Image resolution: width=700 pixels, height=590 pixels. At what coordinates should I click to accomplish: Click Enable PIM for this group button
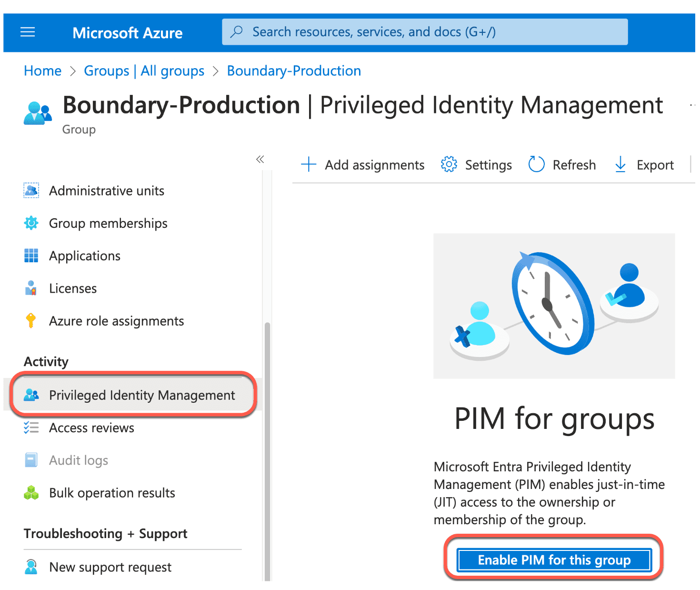pos(554,560)
